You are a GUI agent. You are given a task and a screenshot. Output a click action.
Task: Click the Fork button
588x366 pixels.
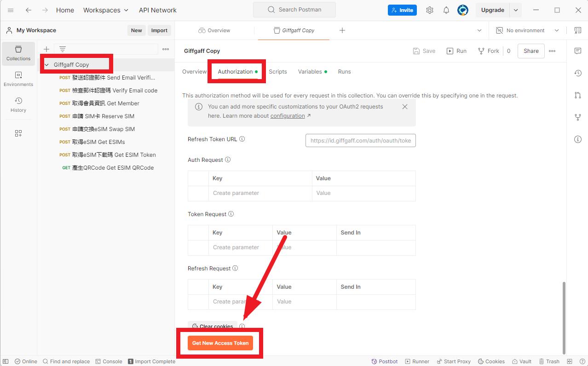[x=489, y=51]
